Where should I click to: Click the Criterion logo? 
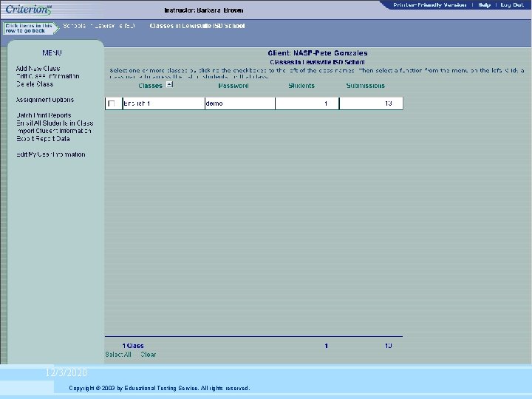29,9
